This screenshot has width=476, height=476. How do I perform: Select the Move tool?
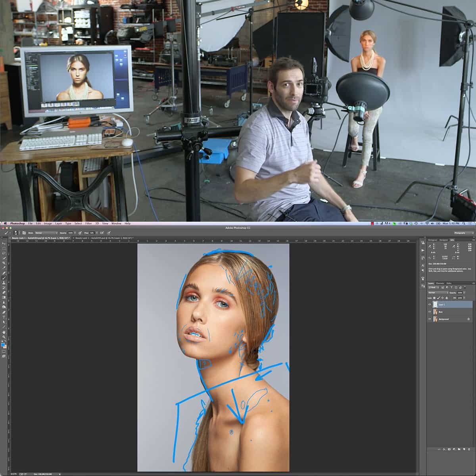(x=4, y=243)
